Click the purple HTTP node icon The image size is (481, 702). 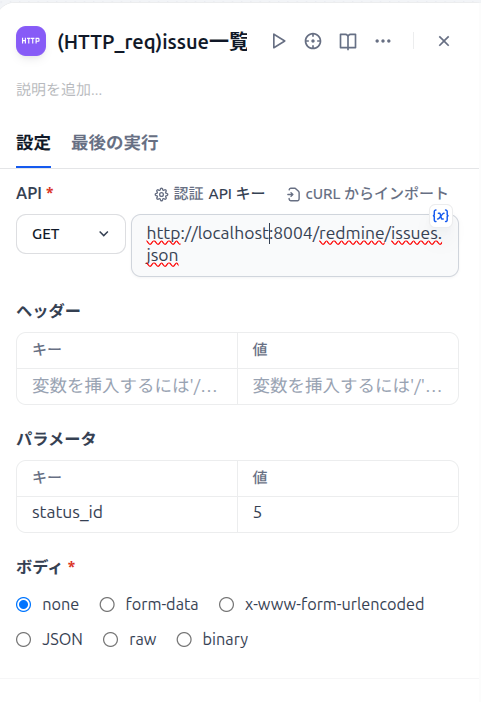click(31, 41)
